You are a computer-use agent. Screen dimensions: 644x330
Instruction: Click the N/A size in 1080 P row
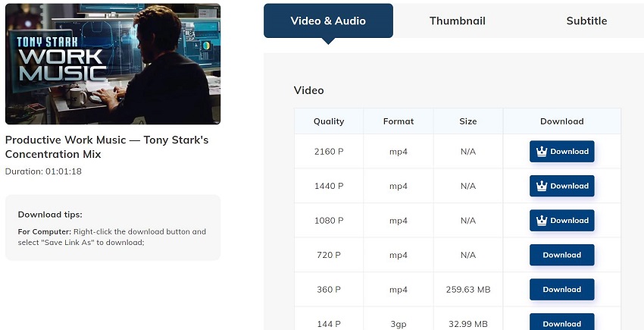pyautogui.click(x=468, y=221)
